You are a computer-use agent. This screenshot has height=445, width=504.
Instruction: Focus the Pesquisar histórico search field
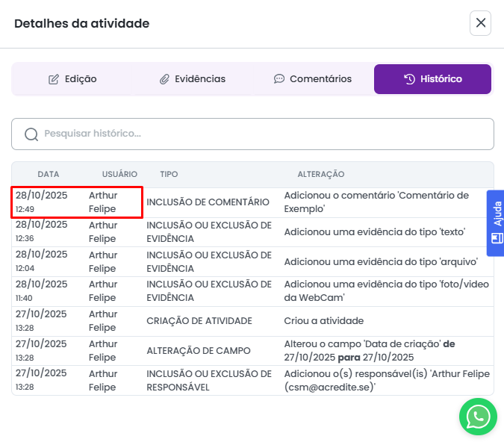(x=261, y=134)
